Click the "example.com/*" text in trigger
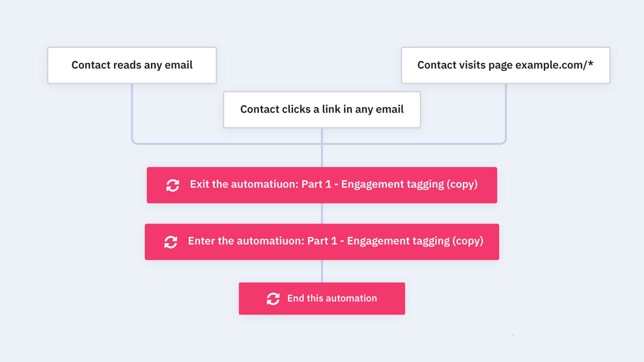This screenshot has width=644, height=362. click(554, 65)
